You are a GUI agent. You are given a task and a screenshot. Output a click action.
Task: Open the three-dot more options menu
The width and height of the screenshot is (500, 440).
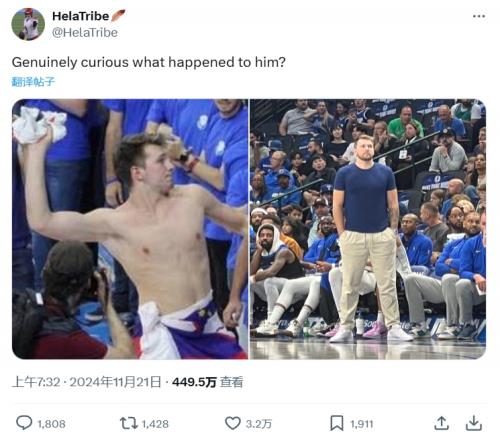coord(479,16)
